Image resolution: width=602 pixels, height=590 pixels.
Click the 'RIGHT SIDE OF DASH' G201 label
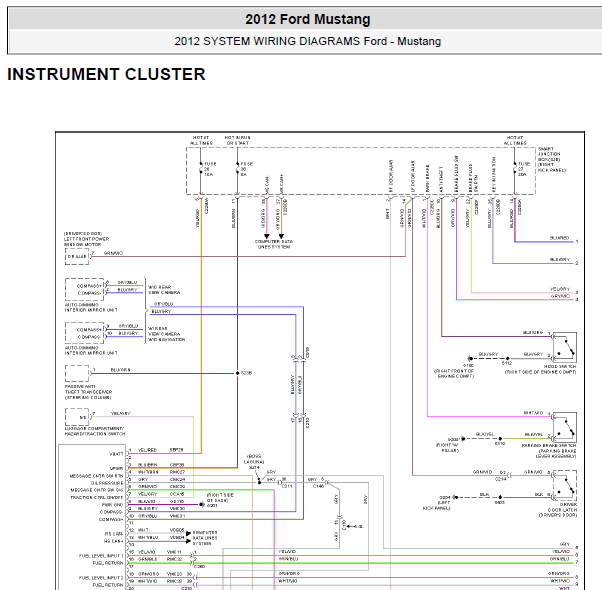coord(220,498)
